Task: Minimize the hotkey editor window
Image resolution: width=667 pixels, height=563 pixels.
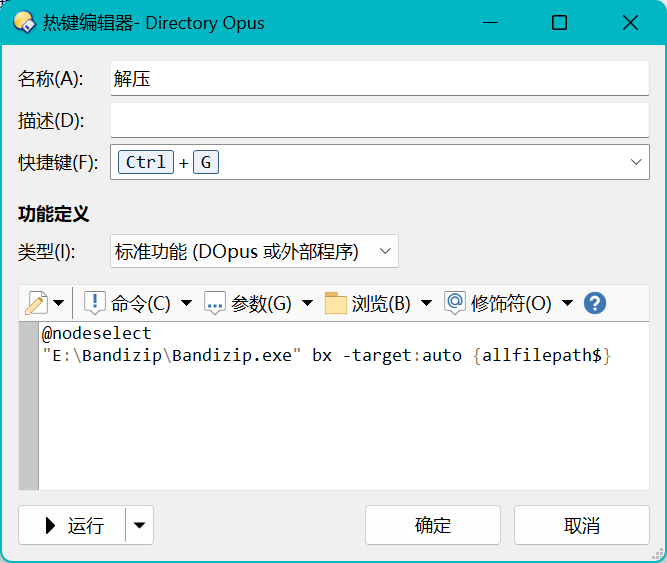Action: click(x=490, y=23)
